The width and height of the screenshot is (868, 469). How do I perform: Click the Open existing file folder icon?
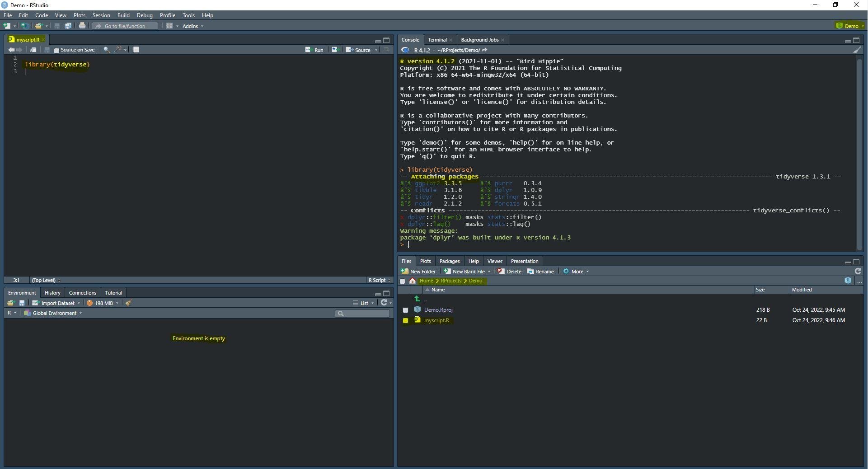tap(39, 26)
